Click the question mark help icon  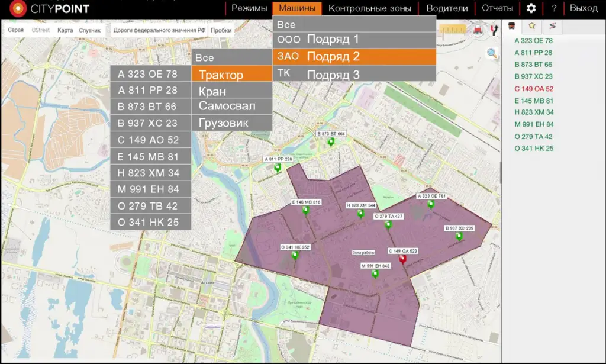tap(554, 8)
